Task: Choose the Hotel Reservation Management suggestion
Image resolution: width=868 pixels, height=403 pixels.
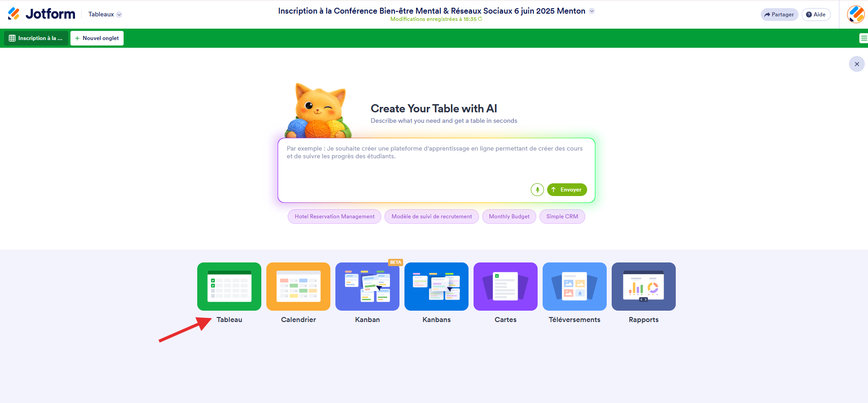Action: pyautogui.click(x=334, y=217)
